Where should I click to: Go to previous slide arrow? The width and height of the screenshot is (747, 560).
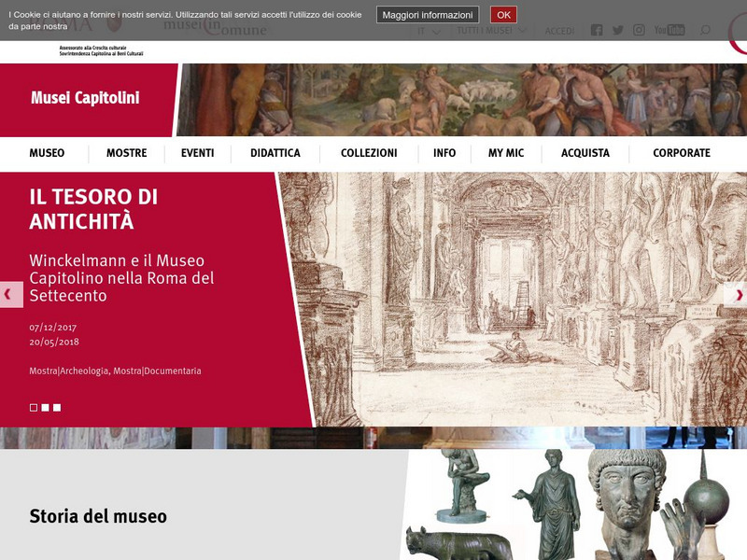click(x=11, y=295)
